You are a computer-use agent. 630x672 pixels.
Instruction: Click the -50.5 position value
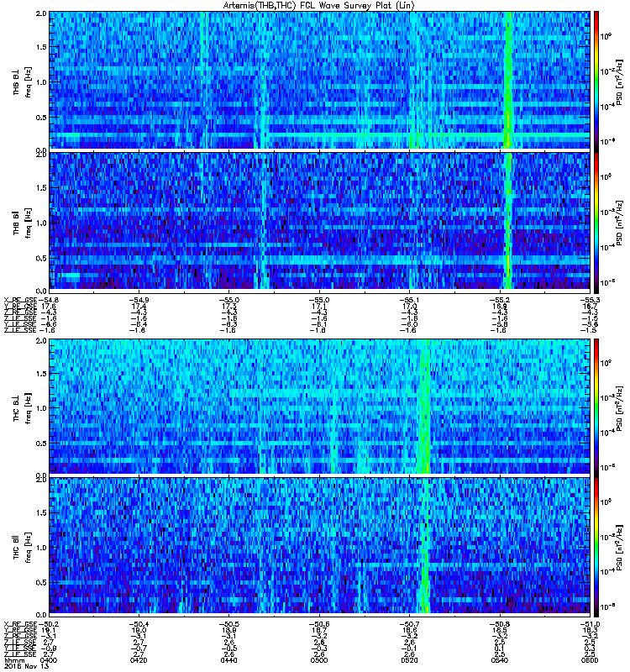pos(228,624)
